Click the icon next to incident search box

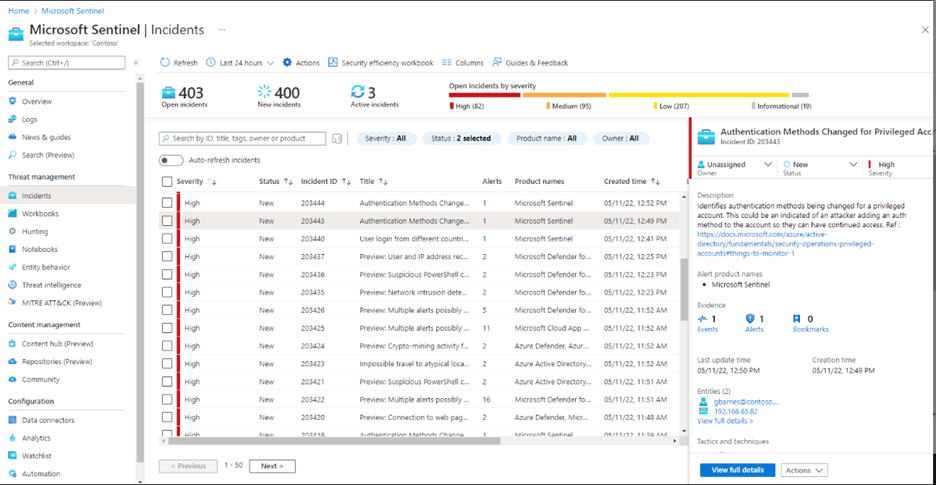(337, 139)
